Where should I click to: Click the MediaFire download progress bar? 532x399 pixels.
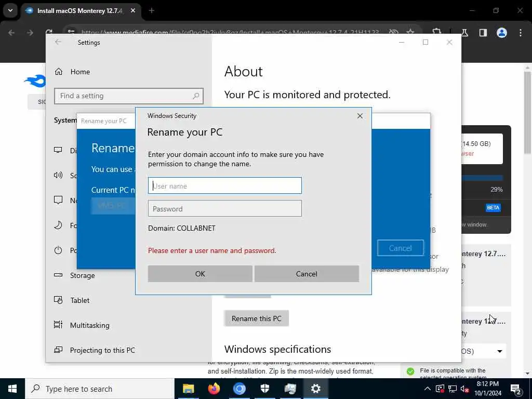482,178
